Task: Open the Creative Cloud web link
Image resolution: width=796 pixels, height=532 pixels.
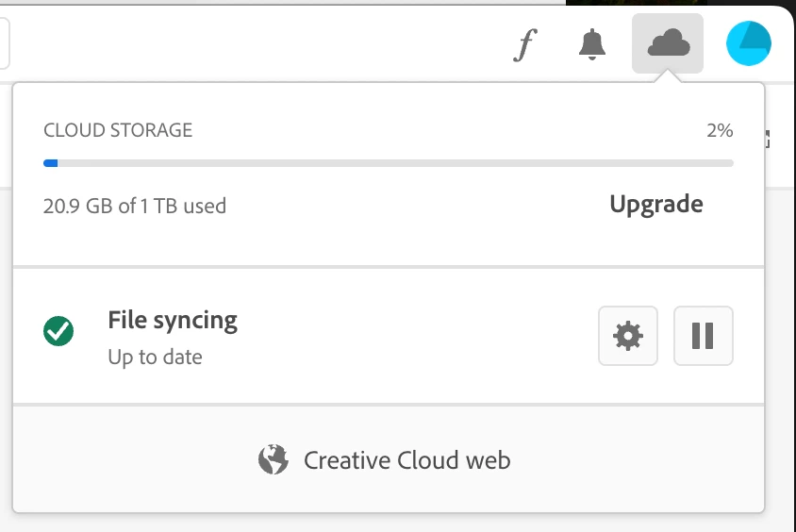Action: tap(406, 460)
